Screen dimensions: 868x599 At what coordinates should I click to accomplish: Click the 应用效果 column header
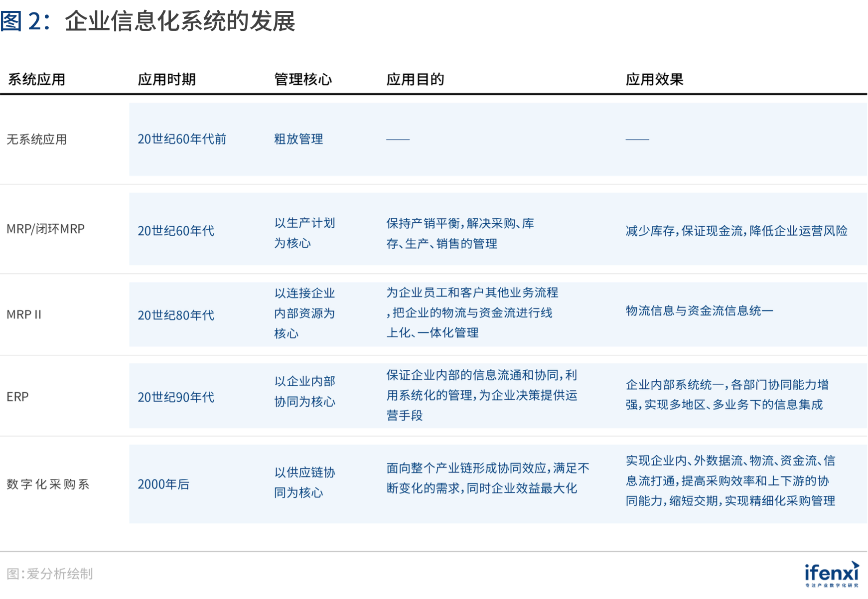coord(654,79)
